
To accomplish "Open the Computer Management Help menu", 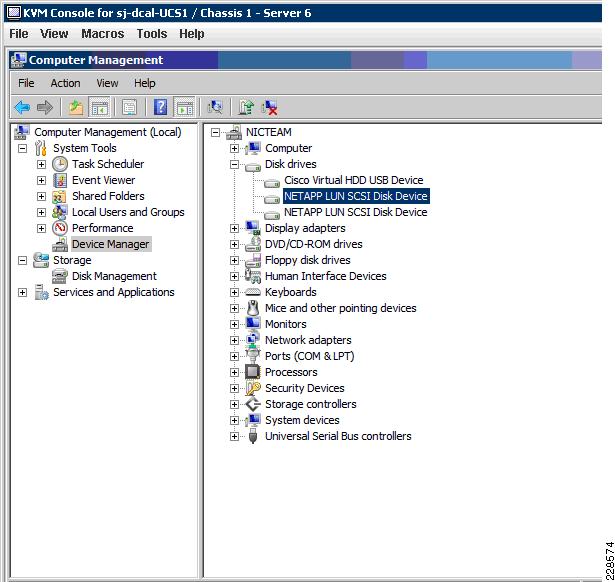I will pyautogui.click(x=144, y=83).
